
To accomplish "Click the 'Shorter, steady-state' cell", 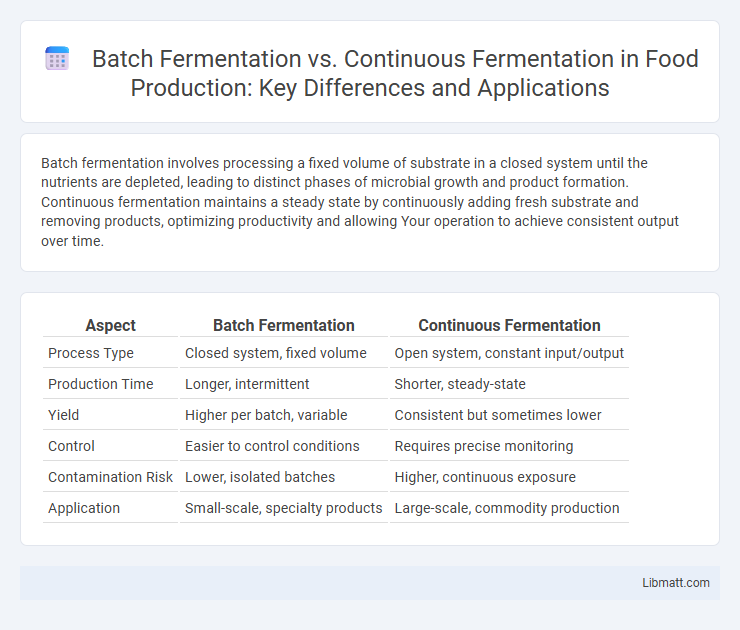I will pyautogui.click(x=460, y=384).
